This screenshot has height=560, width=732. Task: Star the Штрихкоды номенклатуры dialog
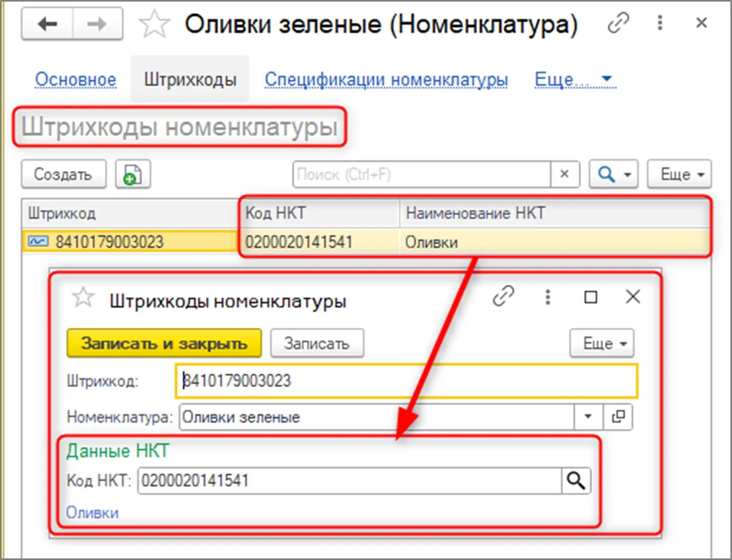[x=83, y=298]
